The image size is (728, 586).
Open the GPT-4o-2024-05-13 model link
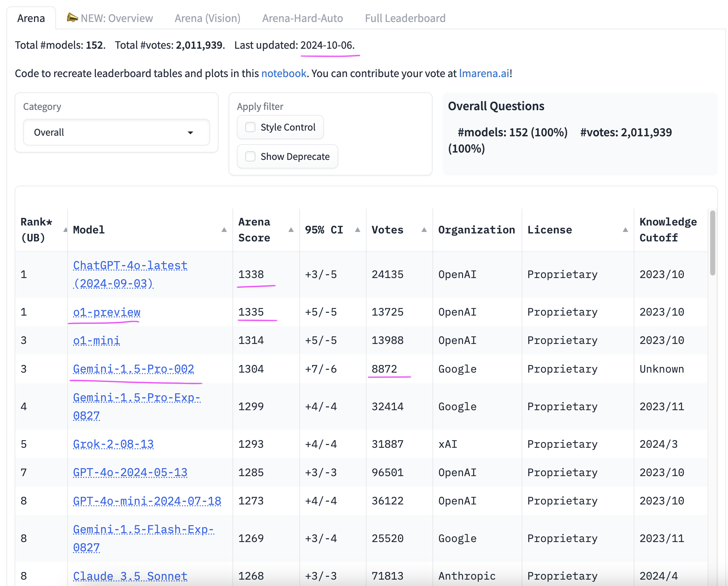pos(130,473)
